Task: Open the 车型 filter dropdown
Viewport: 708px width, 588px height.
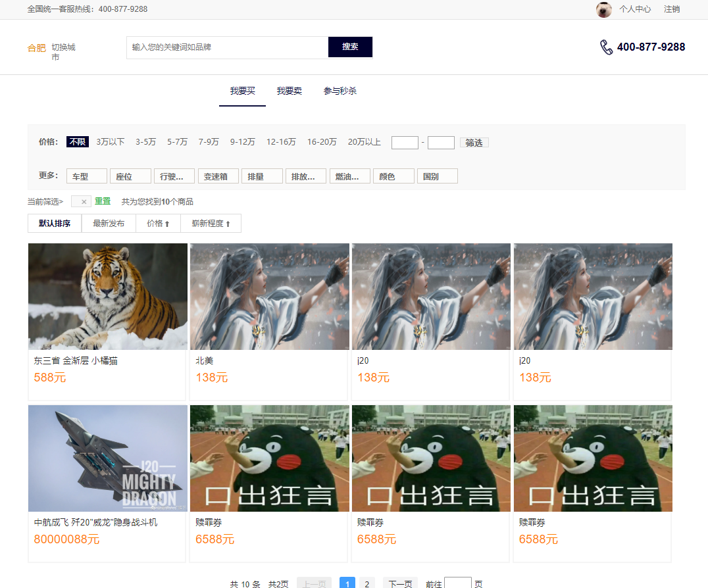Action: pos(86,176)
